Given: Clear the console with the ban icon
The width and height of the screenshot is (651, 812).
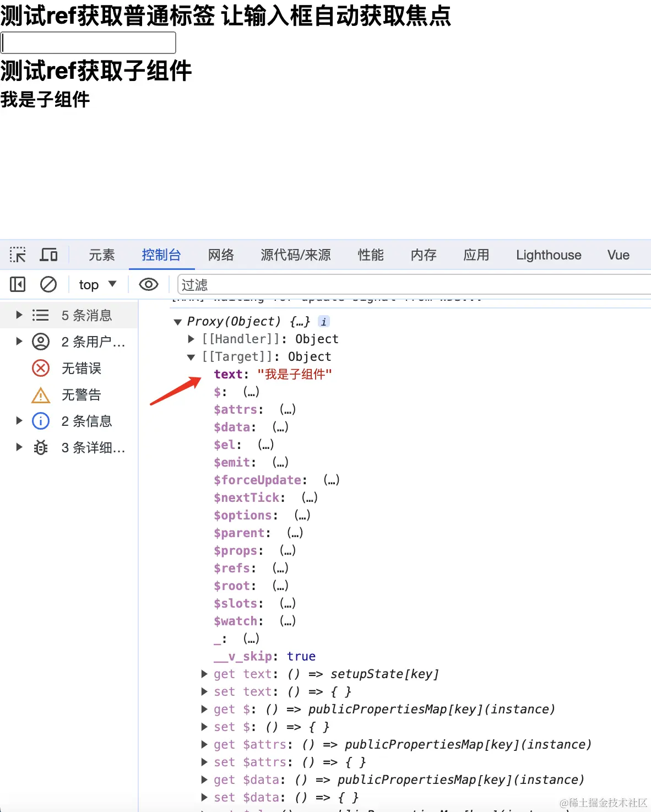Looking at the screenshot, I should tap(48, 284).
